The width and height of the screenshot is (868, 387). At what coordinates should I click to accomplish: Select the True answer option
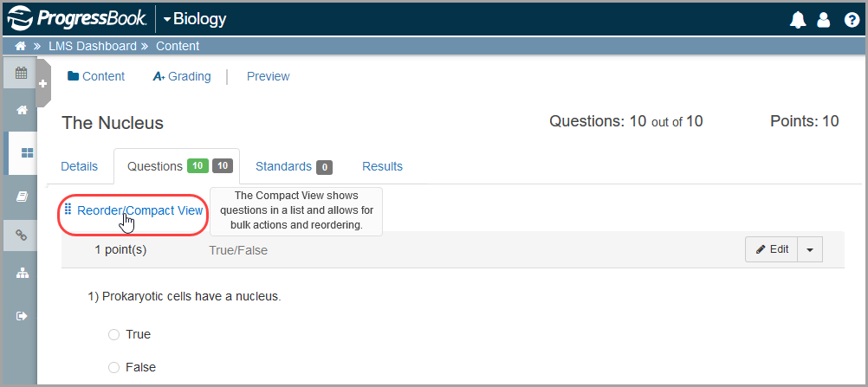point(114,334)
